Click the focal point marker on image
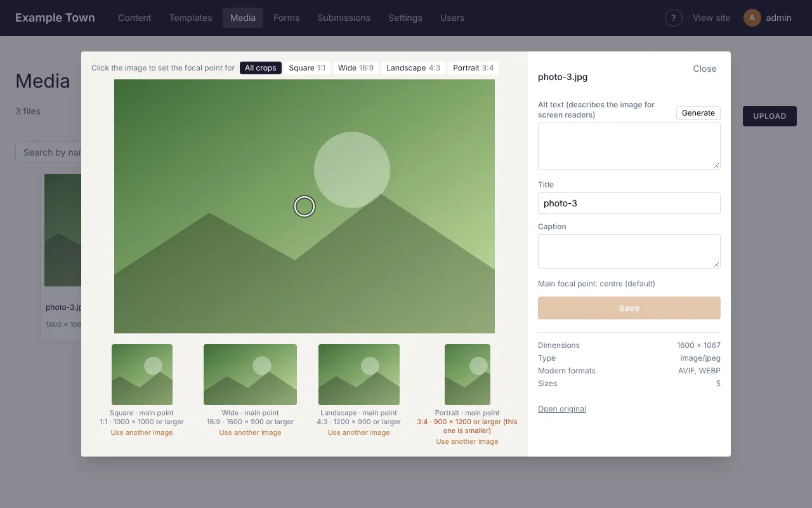The width and height of the screenshot is (812, 508). [304, 206]
